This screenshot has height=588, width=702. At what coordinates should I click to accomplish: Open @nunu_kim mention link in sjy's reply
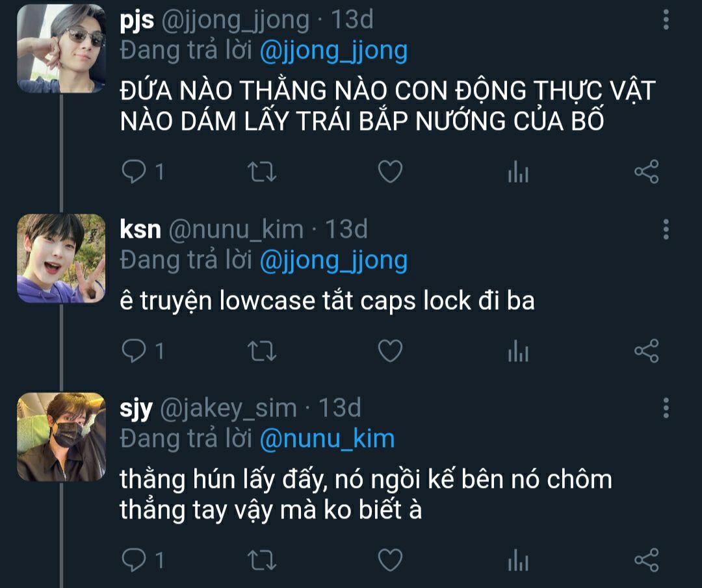tap(327, 439)
